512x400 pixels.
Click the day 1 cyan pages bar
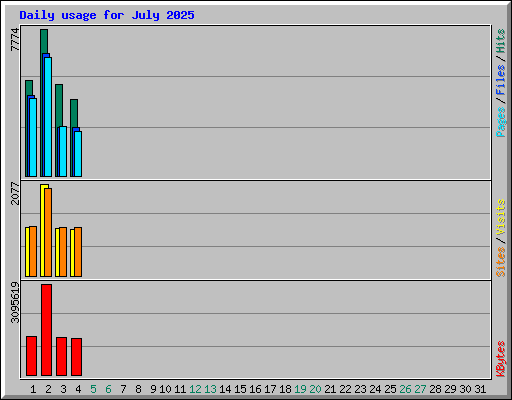coord(33,137)
